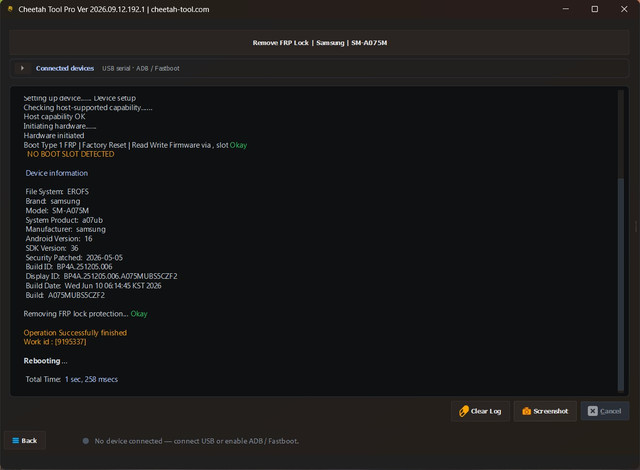Click the 'Security Patched: 2026-05-05' line
This screenshot has height=470, width=640.
tap(74, 257)
